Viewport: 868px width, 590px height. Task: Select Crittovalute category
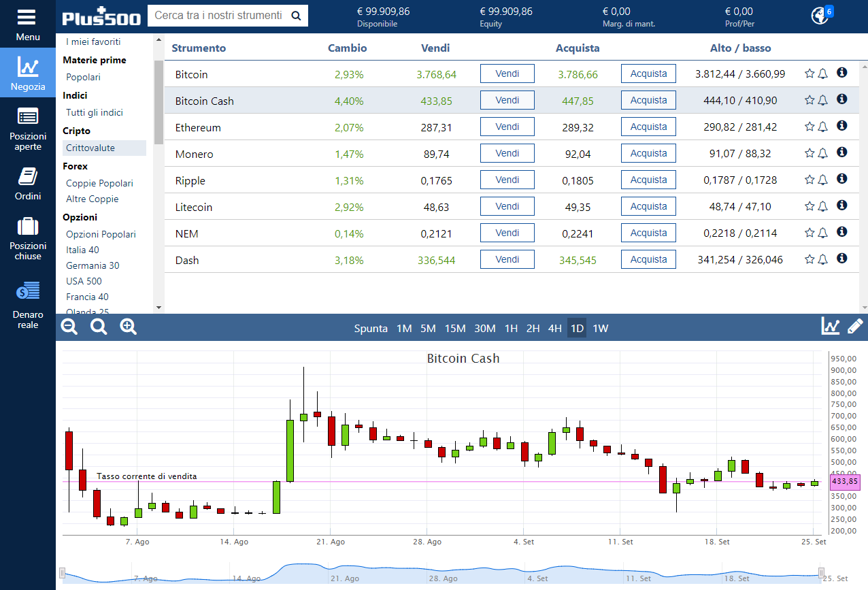pos(104,148)
